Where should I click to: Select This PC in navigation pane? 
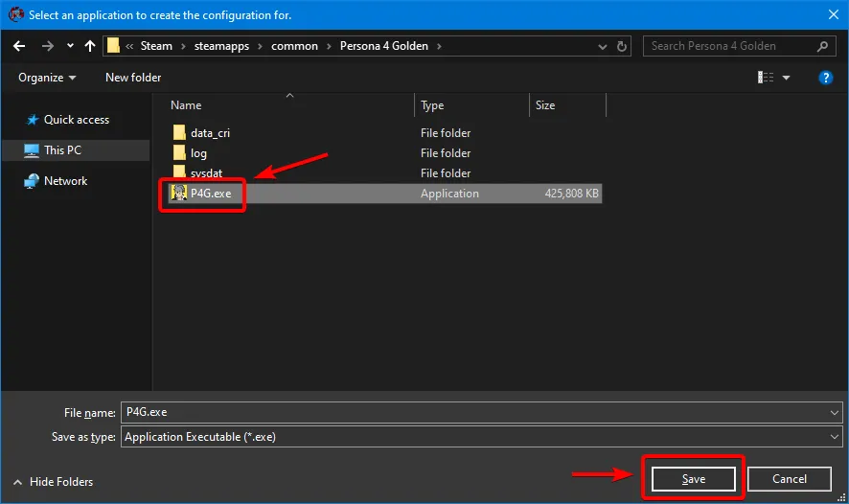pyautogui.click(x=76, y=150)
